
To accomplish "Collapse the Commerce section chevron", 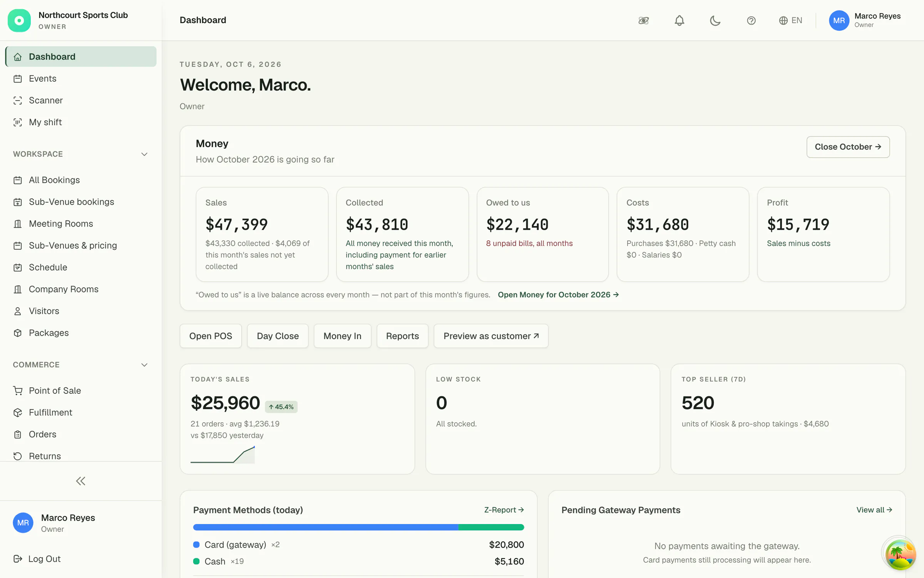I will point(144,365).
